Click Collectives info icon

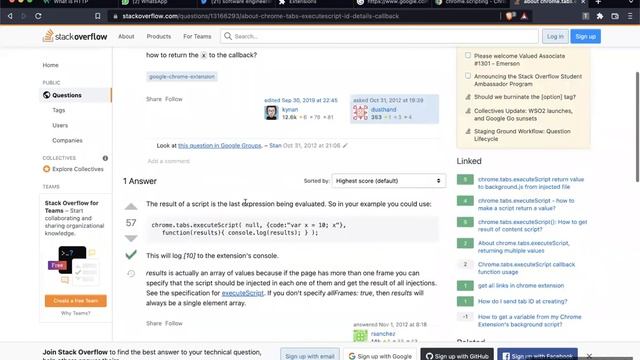(105, 158)
